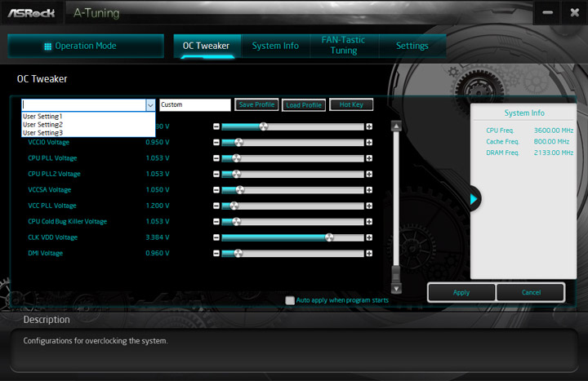
Task: Switch to System Info tab
Action: (x=275, y=46)
